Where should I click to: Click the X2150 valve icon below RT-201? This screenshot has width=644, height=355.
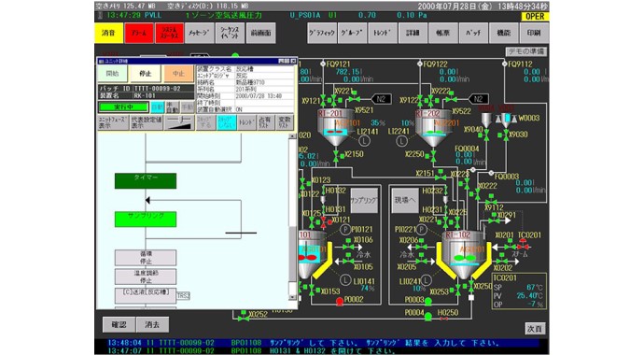pos(336,155)
